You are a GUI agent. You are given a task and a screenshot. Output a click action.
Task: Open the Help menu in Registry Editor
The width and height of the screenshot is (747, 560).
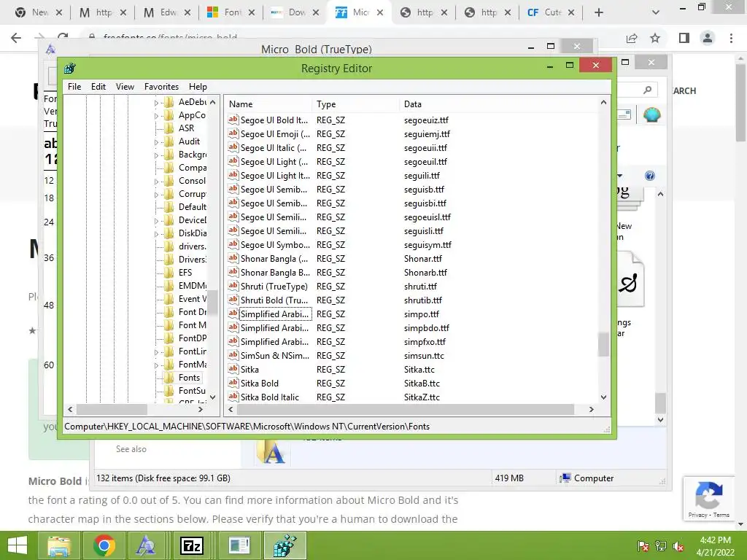click(x=198, y=87)
